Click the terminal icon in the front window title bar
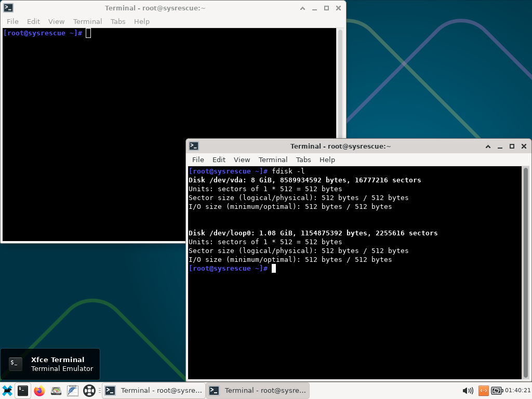The image size is (532, 399). coord(194,146)
